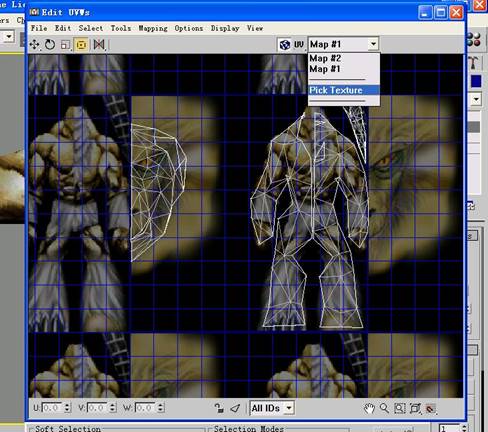Click the blue color swatch in main panel

coord(476,81)
